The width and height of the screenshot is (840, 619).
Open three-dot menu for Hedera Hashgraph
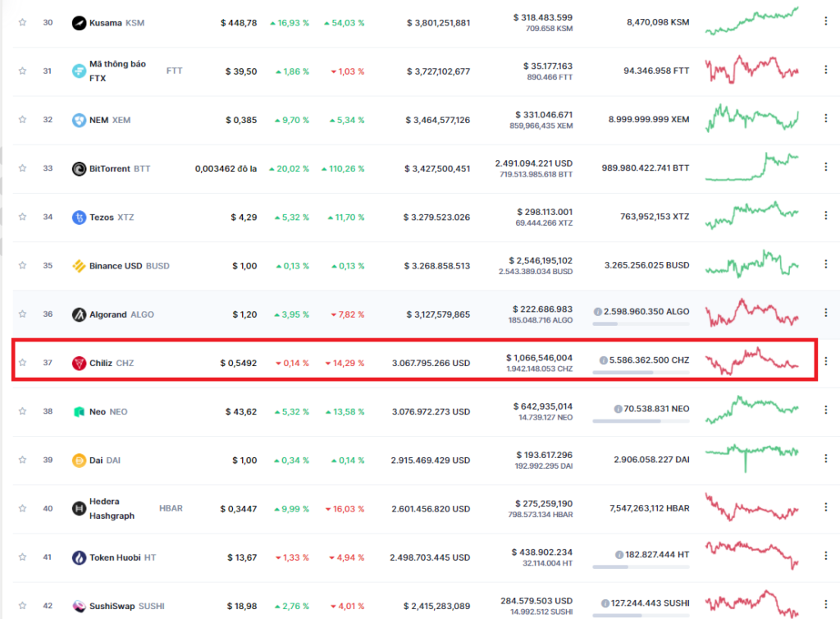pos(825,507)
